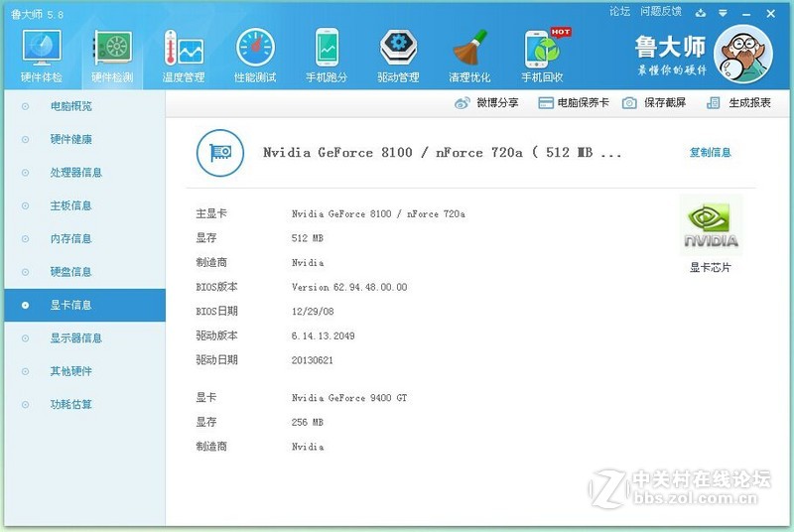Click the 生成报表 report icon

pos(713,103)
